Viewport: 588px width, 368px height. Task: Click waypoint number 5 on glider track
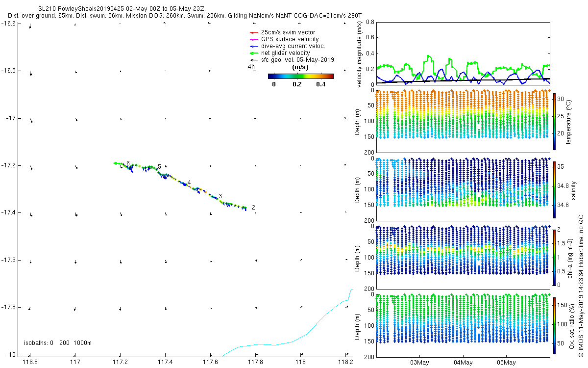coord(159,167)
